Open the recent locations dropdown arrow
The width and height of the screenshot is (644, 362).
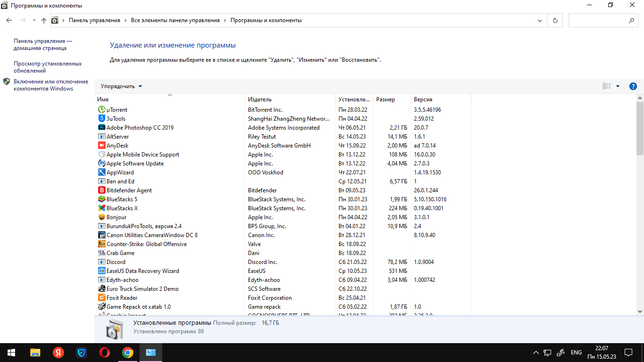(34, 20)
